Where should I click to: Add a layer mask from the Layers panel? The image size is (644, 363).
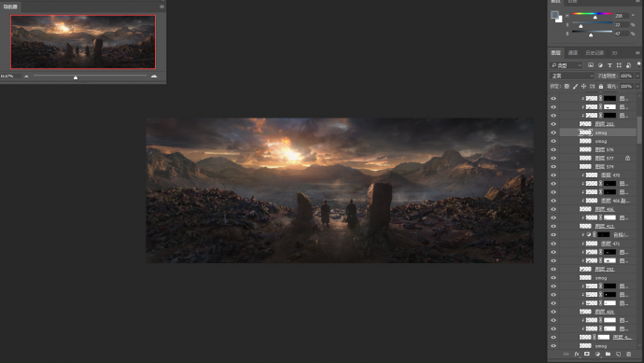[587, 354]
